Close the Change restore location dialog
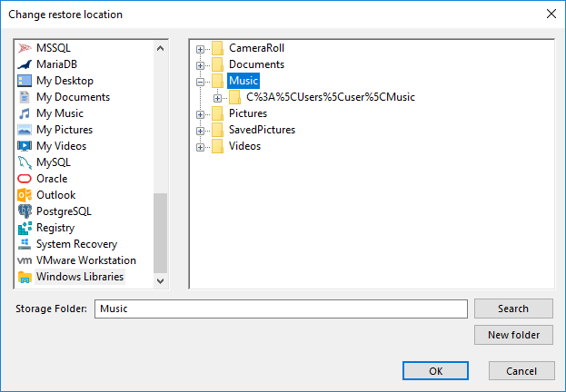 click(551, 14)
